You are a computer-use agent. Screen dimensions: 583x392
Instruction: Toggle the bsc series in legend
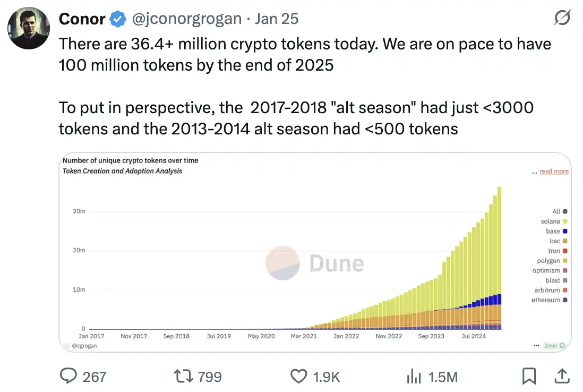tap(564, 241)
